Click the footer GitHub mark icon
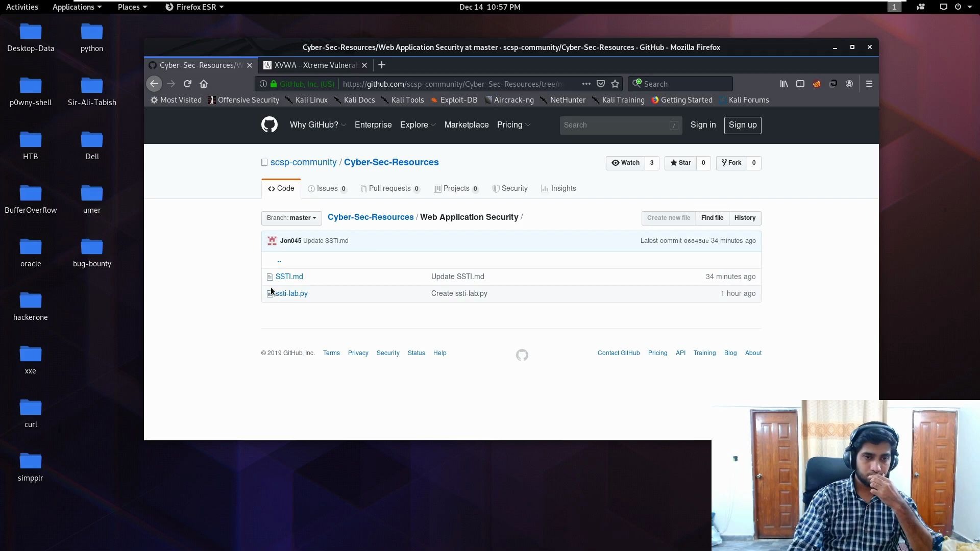980x551 pixels. pyautogui.click(x=522, y=355)
